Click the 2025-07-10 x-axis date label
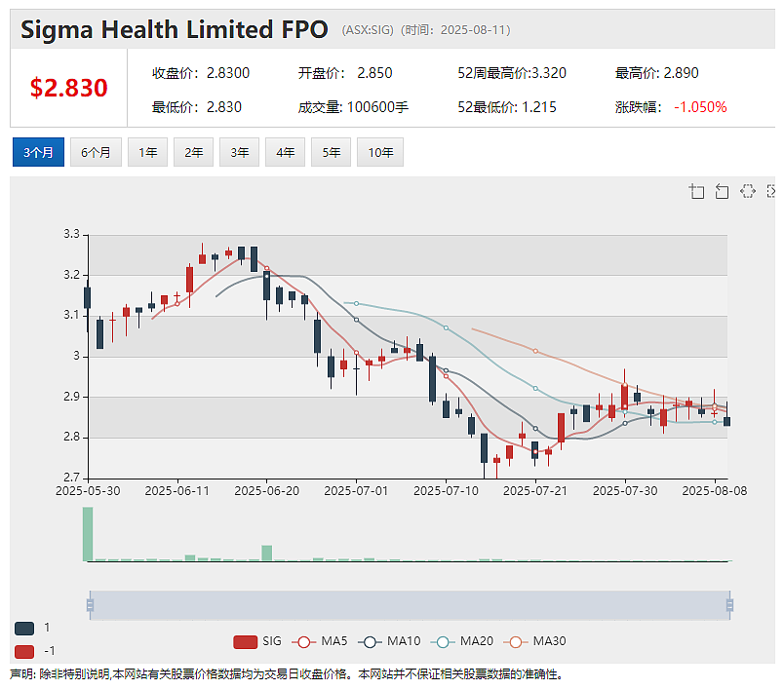This screenshot has height=690, width=784. tap(446, 491)
